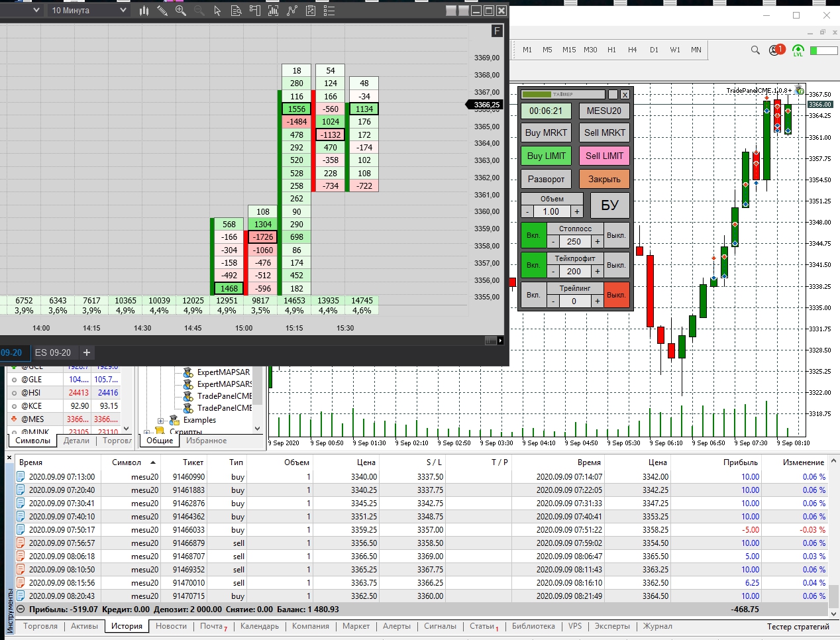
Task: Select the M15 timeframe
Action: coord(569,50)
